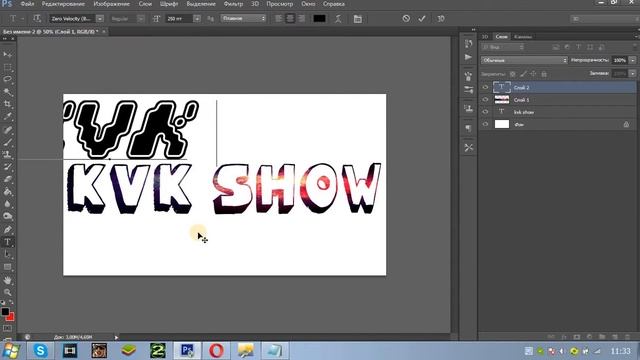Select the Healing Brush tool
Screen dimensions: 640x360
point(7,130)
